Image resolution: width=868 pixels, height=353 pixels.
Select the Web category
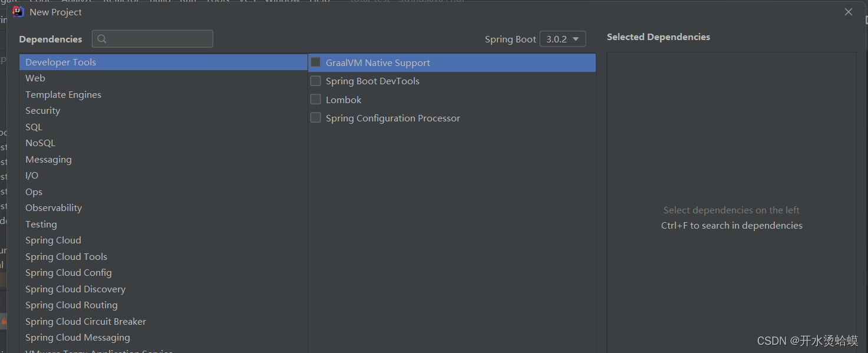point(163,78)
